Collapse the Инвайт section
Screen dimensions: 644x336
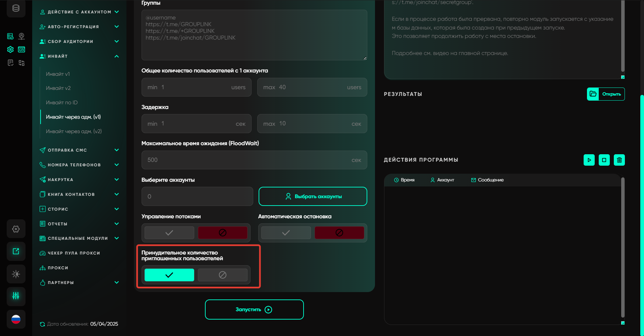click(x=116, y=56)
